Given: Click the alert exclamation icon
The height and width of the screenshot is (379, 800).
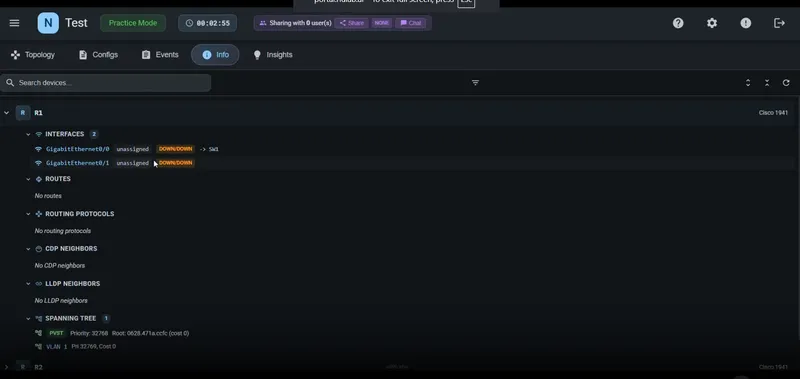Looking at the screenshot, I should (x=745, y=23).
